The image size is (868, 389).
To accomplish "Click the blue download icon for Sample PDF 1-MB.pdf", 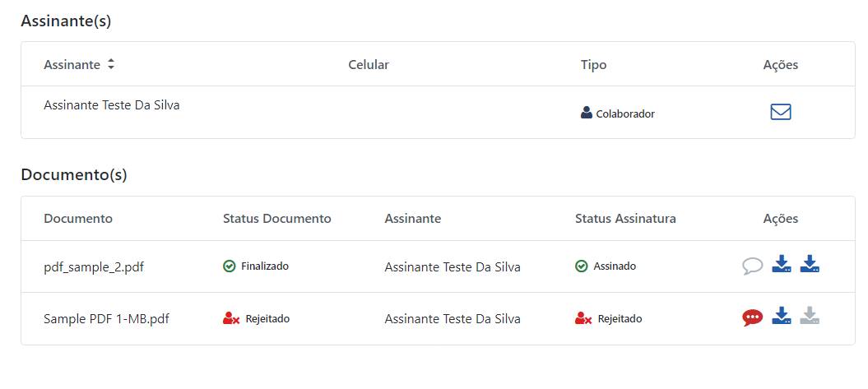I will click(x=781, y=316).
